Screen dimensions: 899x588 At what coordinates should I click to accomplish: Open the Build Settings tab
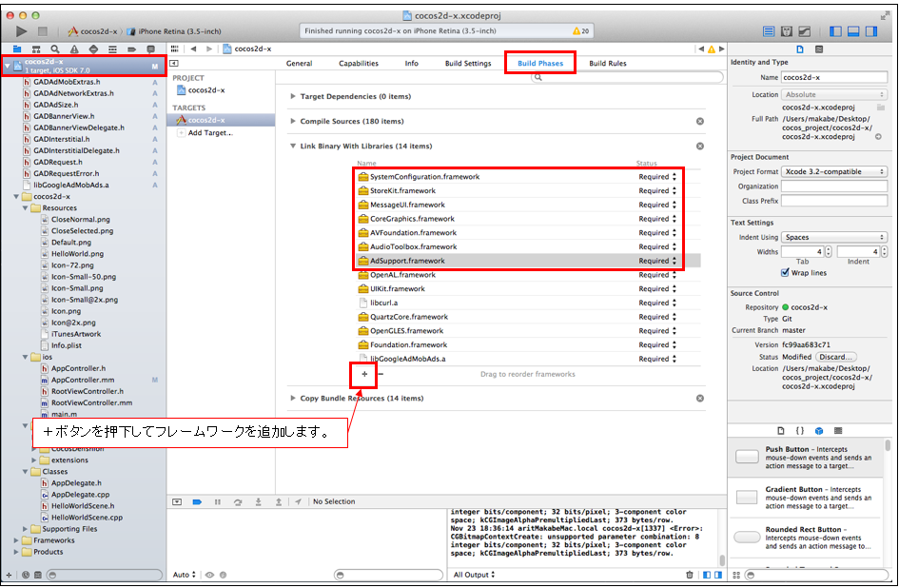click(468, 63)
